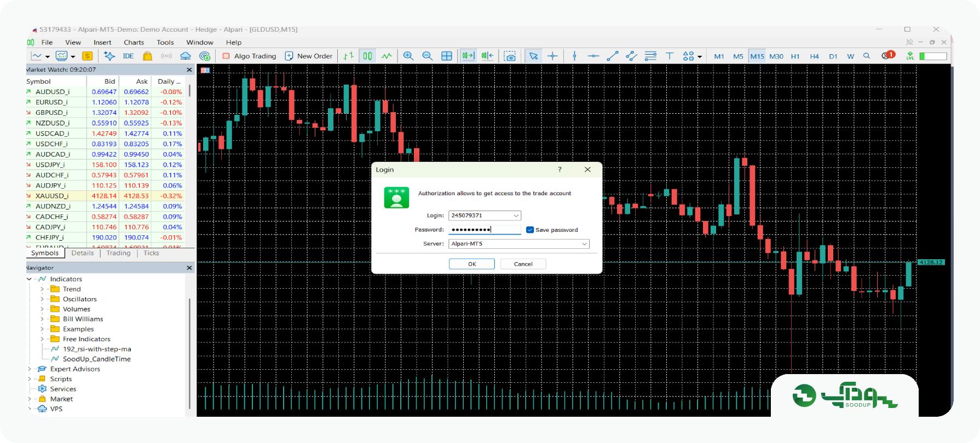Switch chart to candlesticks icon
Screen dimensions: 980x443
[367, 56]
